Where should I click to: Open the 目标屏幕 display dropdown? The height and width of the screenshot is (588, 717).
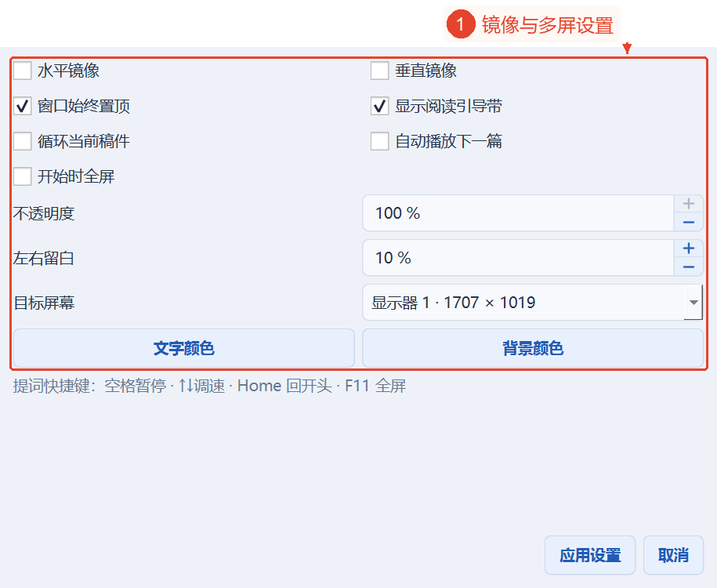tap(533, 303)
